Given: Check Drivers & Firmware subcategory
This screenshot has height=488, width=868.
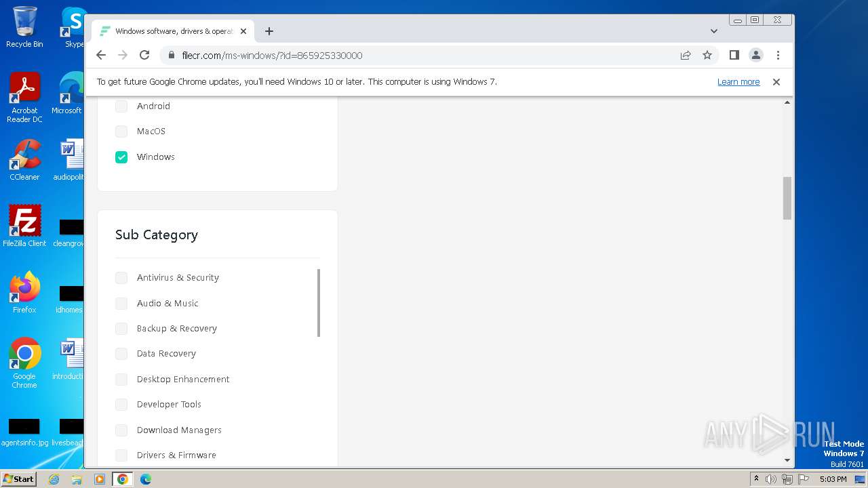Looking at the screenshot, I should [121, 455].
